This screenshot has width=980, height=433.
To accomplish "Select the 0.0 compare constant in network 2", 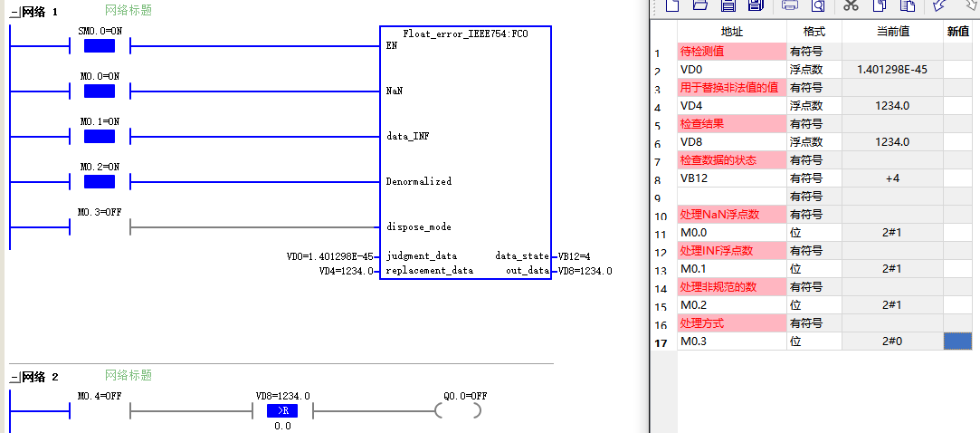I will pyautogui.click(x=282, y=426).
